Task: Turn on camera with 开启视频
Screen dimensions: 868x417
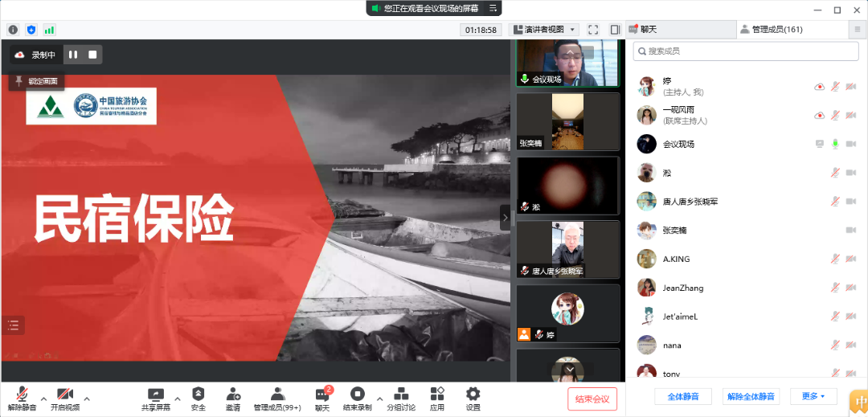Action: click(x=65, y=399)
